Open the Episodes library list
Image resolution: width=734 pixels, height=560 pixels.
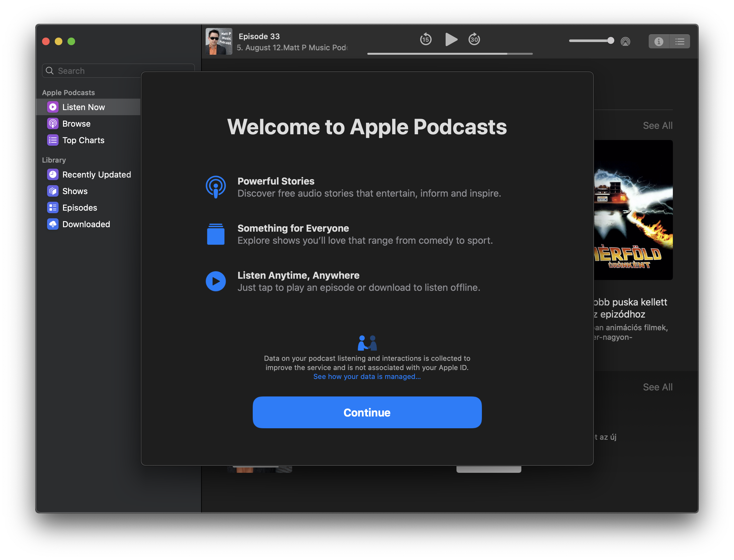79,208
